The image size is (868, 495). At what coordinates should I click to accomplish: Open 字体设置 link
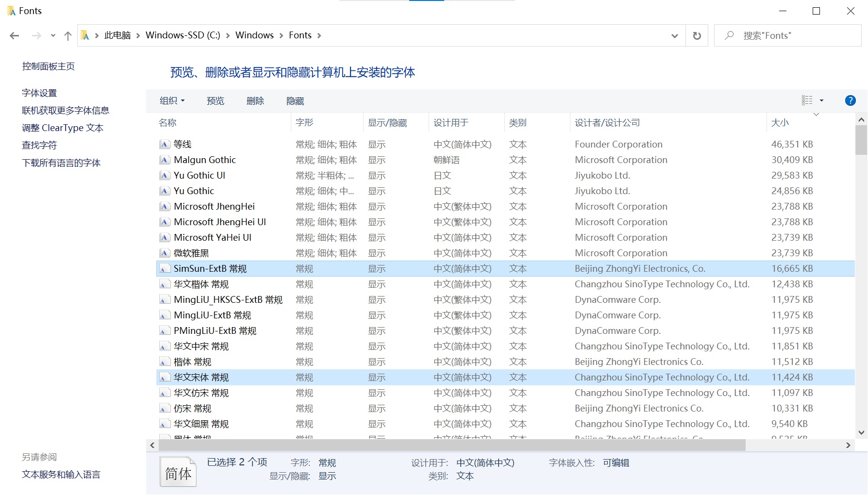(x=39, y=93)
